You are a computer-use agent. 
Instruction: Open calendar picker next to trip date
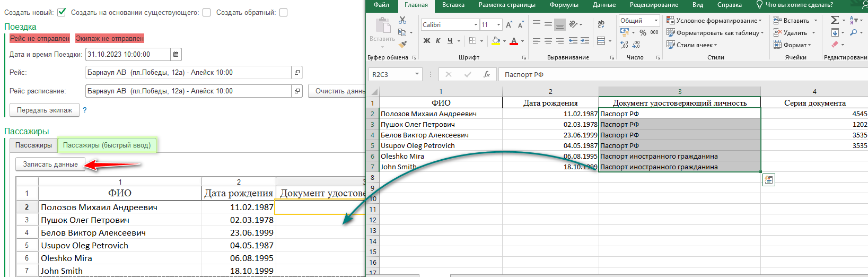(177, 54)
